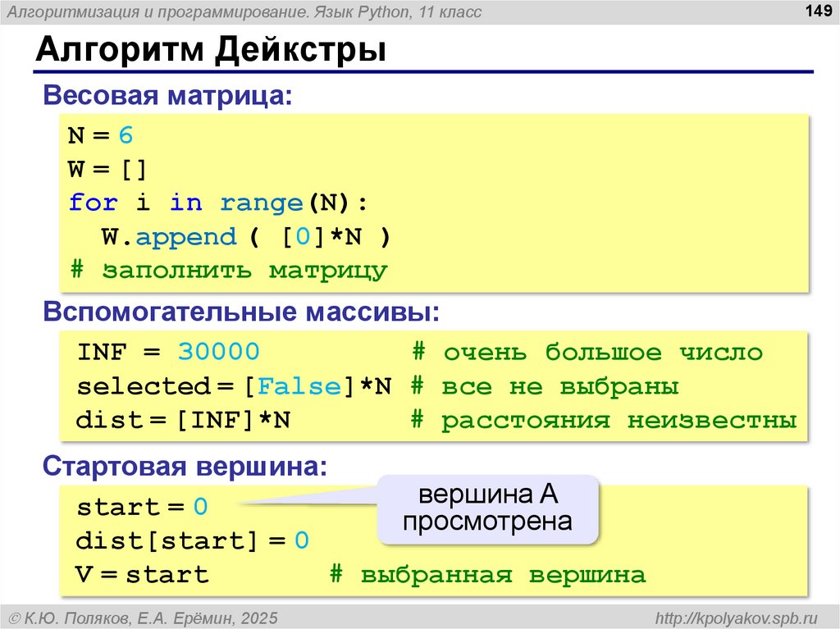Click the "# расстояния неизвестны" comment
The height and width of the screenshot is (629, 840).
[x=604, y=421]
